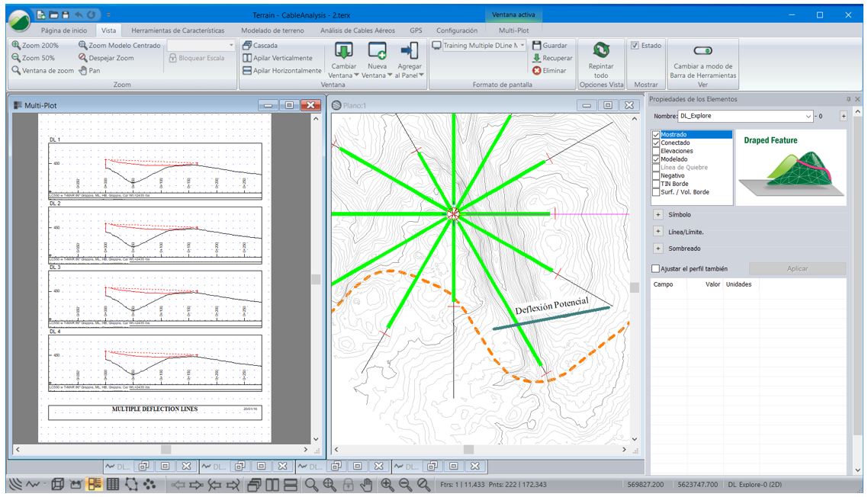Image resolution: width=868 pixels, height=497 pixels.
Task: Click Eliminar screen format icon
Action: pyautogui.click(x=537, y=70)
